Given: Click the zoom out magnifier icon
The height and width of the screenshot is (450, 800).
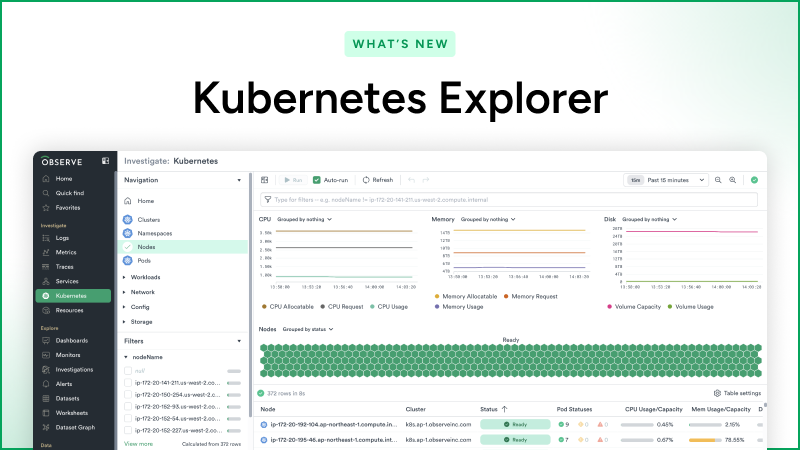Looking at the screenshot, I should pyautogui.click(x=718, y=180).
